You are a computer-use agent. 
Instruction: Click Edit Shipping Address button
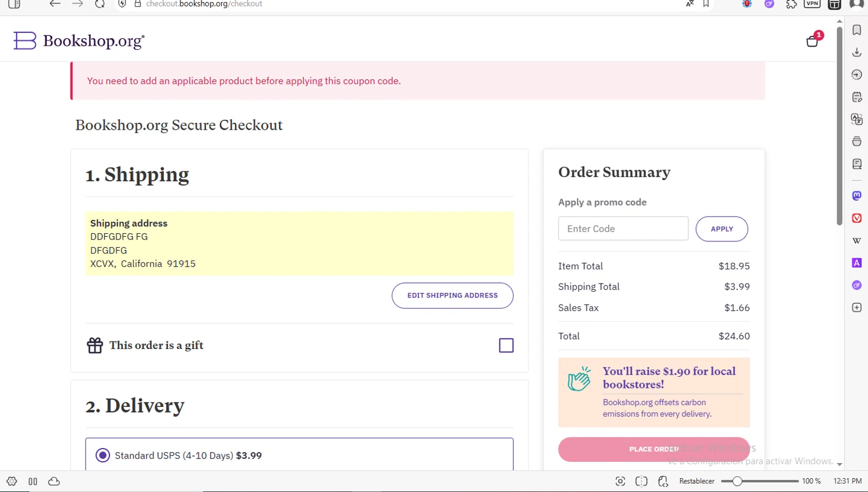(x=453, y=296)
